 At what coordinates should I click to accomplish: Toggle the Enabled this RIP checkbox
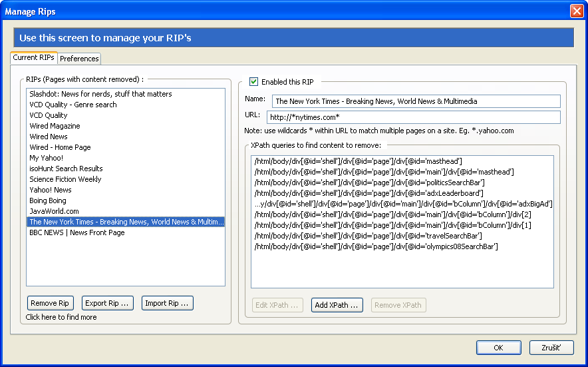click(x=254, y=81)
